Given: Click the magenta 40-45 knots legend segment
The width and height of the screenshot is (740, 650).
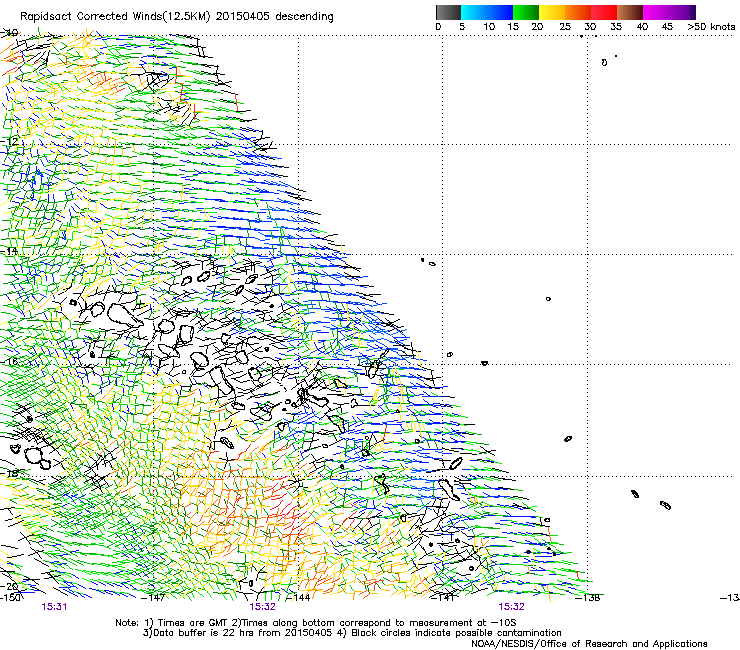Looking at the screenshot, I should (x=656, y=12).
